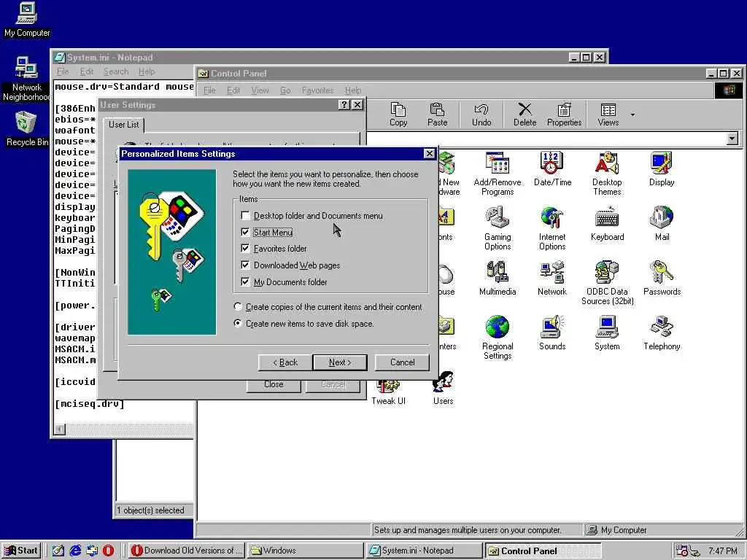The height and width of the screenshot is (560, 747).
Task: Open the Display control panel icon
Action: pyautogui.click(x=662, y=169)
